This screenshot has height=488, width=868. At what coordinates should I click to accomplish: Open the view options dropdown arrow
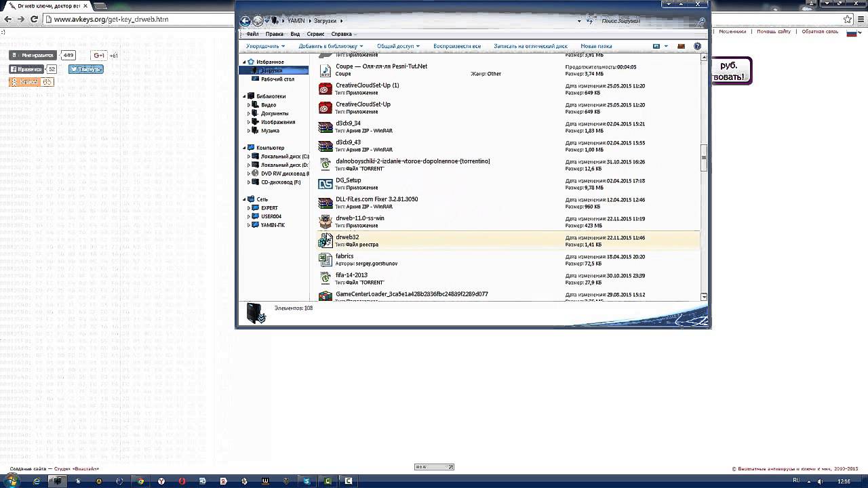(x=666, y=46)
